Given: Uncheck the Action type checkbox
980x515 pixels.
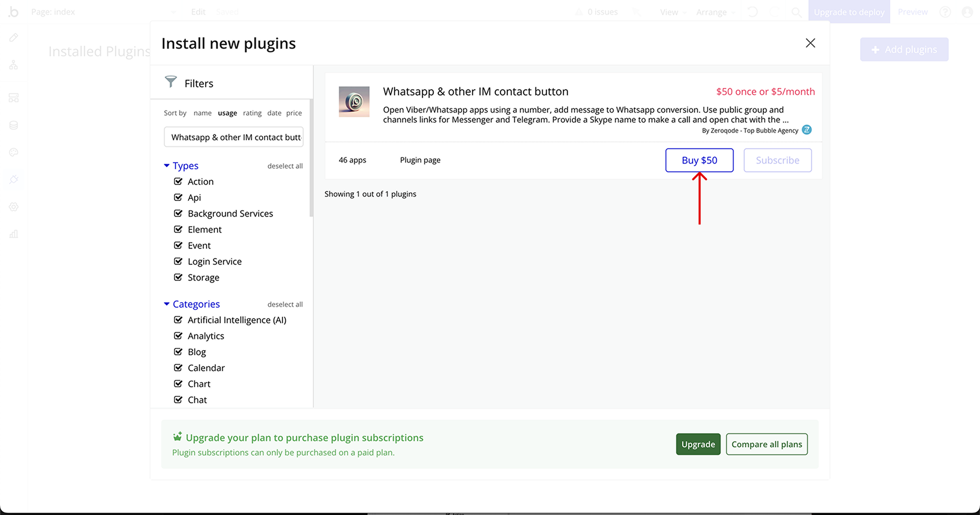Looking at the screenshot, I should [178, 181].
